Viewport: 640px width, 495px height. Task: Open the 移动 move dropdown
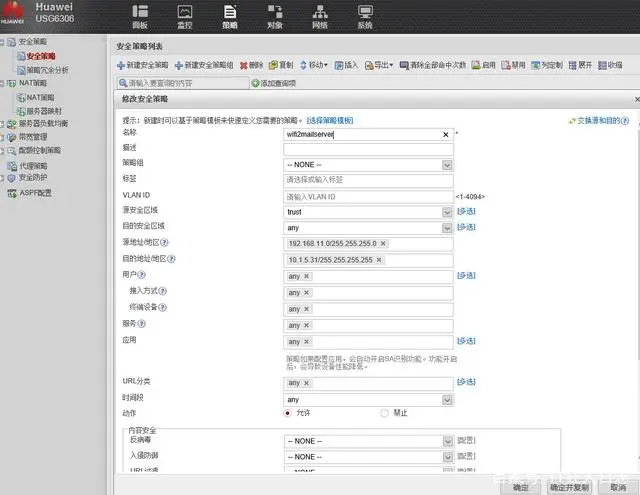pyautogui.click(x=313, y=65)
